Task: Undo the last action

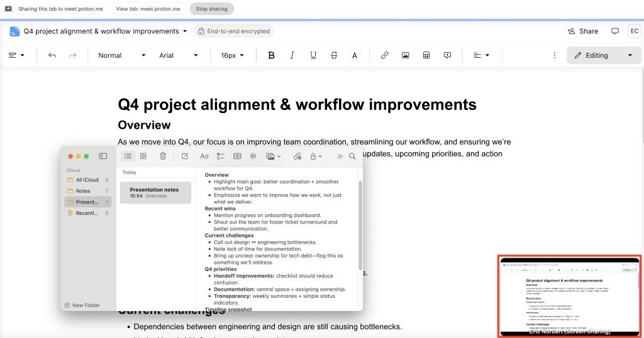Action: click(x=52, y=55)
